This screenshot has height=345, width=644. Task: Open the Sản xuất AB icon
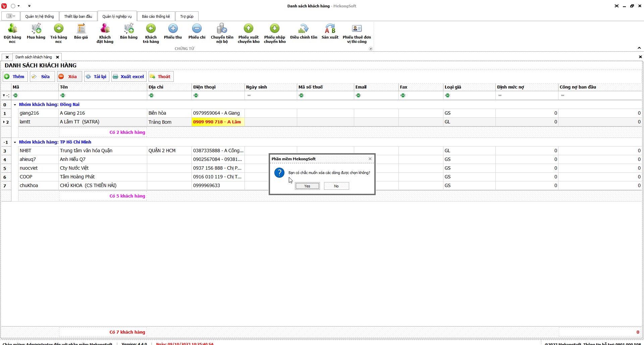click(330, 29)
